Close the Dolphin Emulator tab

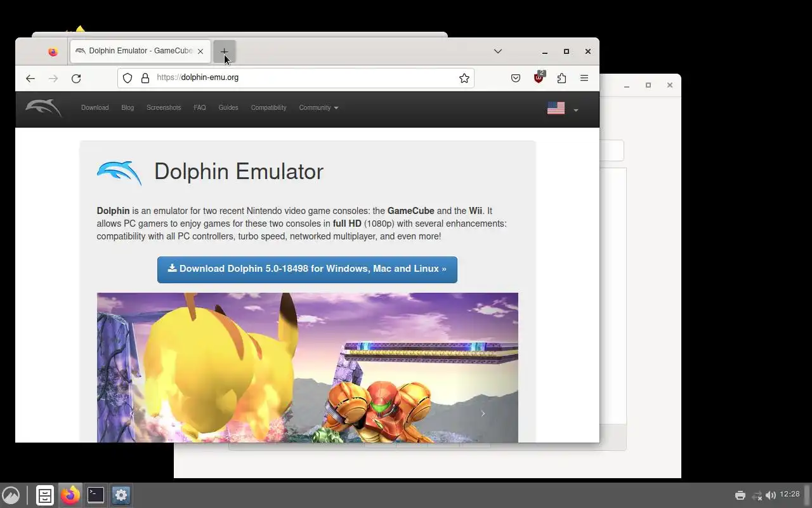(200, 51)
